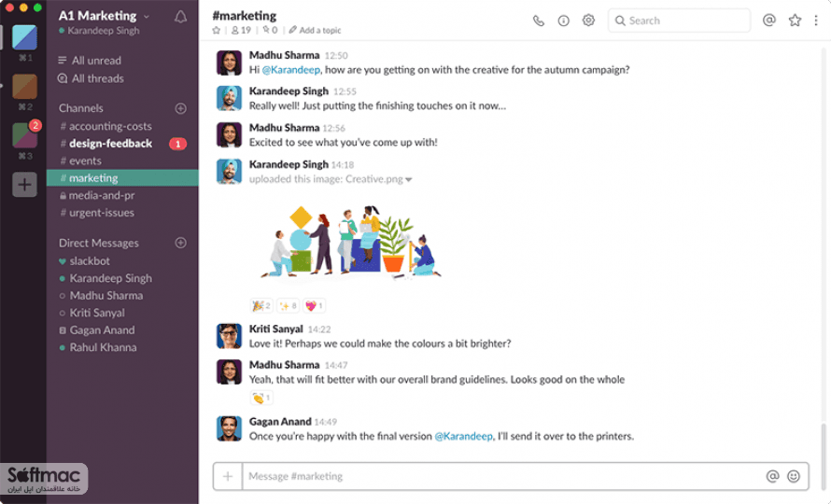View the 19 channel members
The image size is (831, 504).
coord(241,30)
